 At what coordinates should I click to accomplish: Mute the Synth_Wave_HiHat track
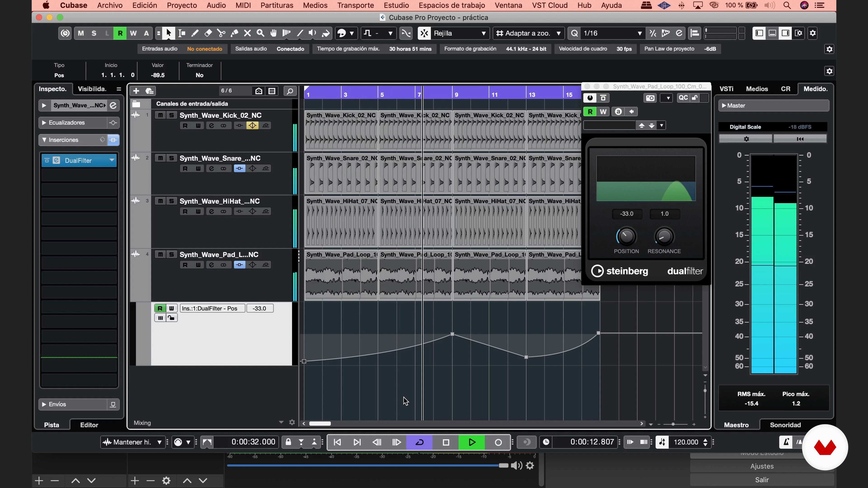click(x=160, y=201)
